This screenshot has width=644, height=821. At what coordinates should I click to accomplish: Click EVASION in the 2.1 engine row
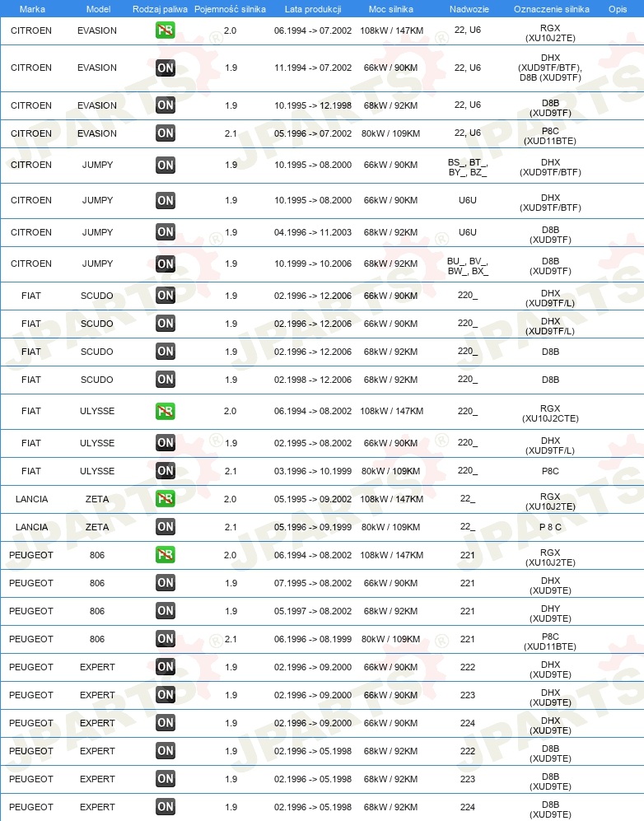[97, 133]
